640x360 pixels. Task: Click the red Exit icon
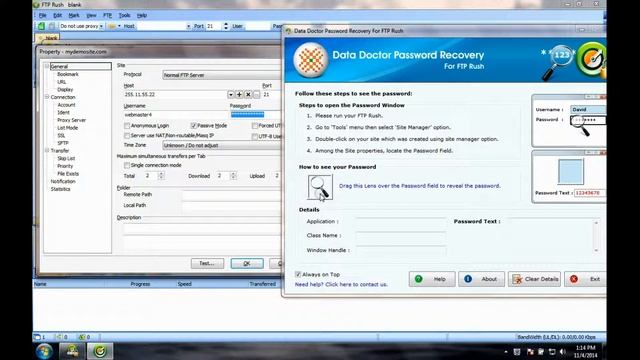click(574, 279)
